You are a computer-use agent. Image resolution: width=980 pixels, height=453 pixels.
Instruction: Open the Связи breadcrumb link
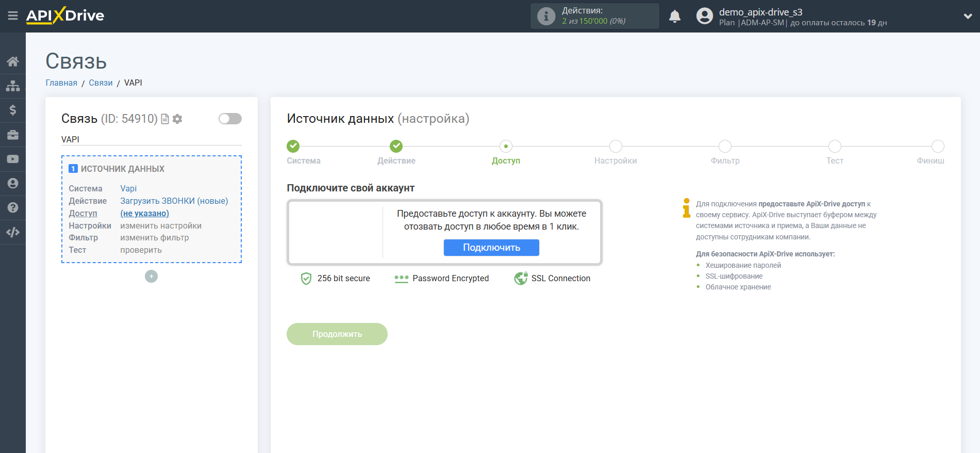(x=101, y=83)
